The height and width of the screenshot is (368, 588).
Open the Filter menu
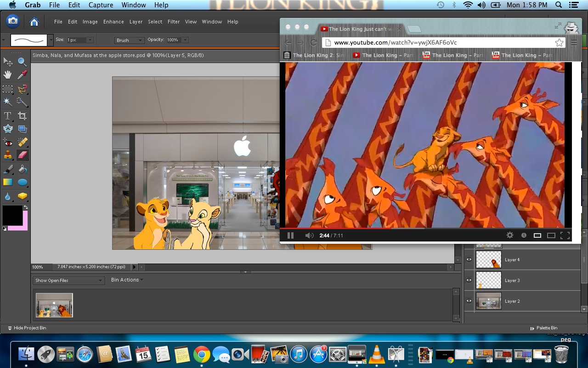(x=174, y=22)
